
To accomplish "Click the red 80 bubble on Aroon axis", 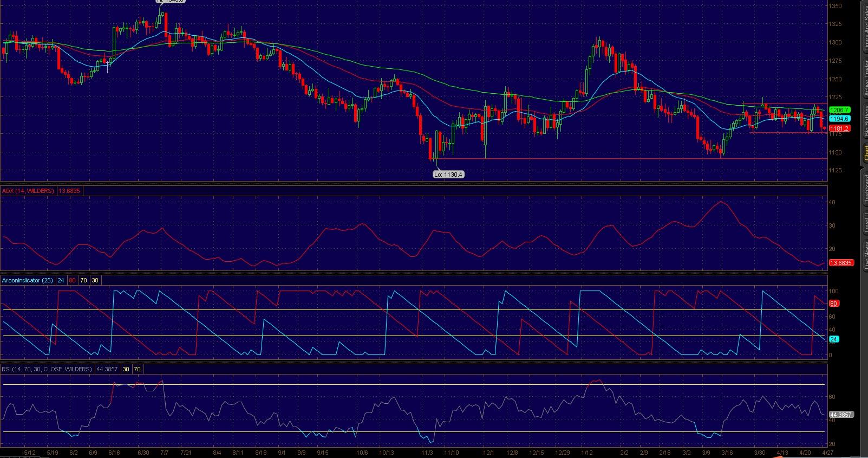I will coord(834,304).
